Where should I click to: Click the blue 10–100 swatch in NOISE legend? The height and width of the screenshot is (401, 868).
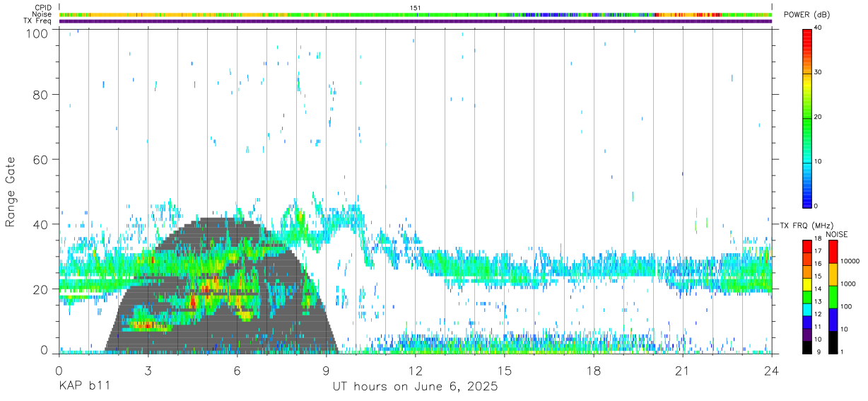click(833, 320)
